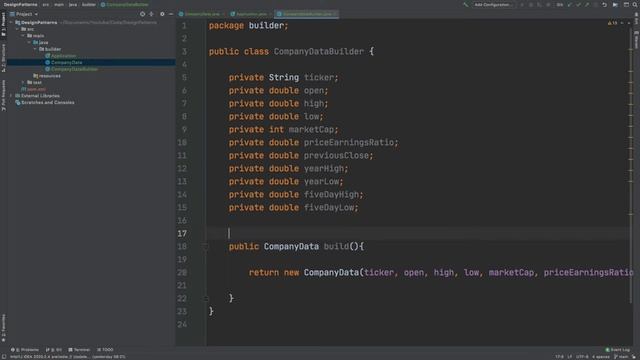
Task: Click the java breadcrumb in navigation bar
Action: (73, 4)
